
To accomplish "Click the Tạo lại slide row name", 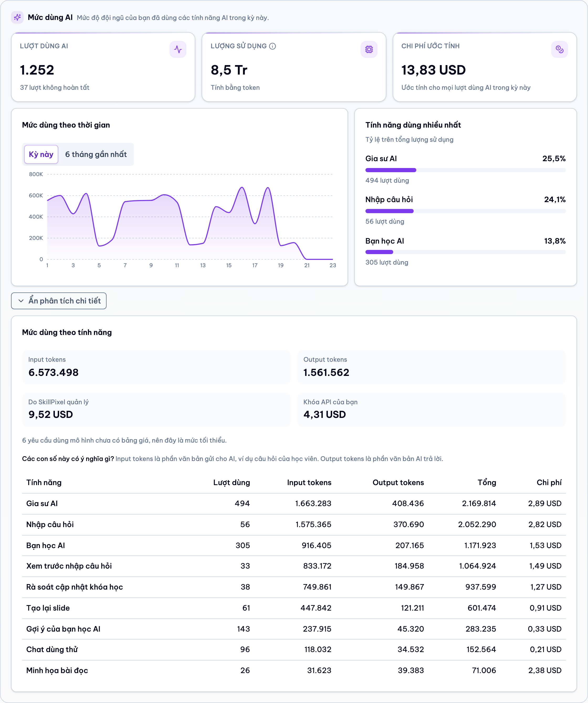I will tap(48, 608).
